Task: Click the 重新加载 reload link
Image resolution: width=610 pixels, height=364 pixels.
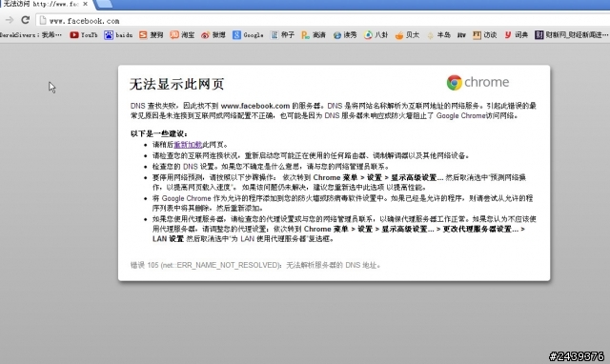Action: [x=188, y=145]
